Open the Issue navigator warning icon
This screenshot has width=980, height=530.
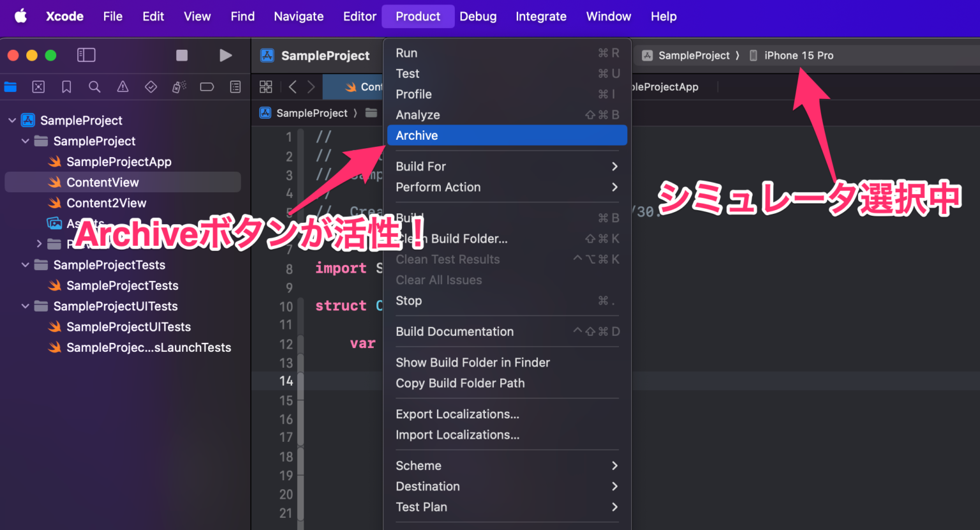pyautogui.click(x=122, y=87)
